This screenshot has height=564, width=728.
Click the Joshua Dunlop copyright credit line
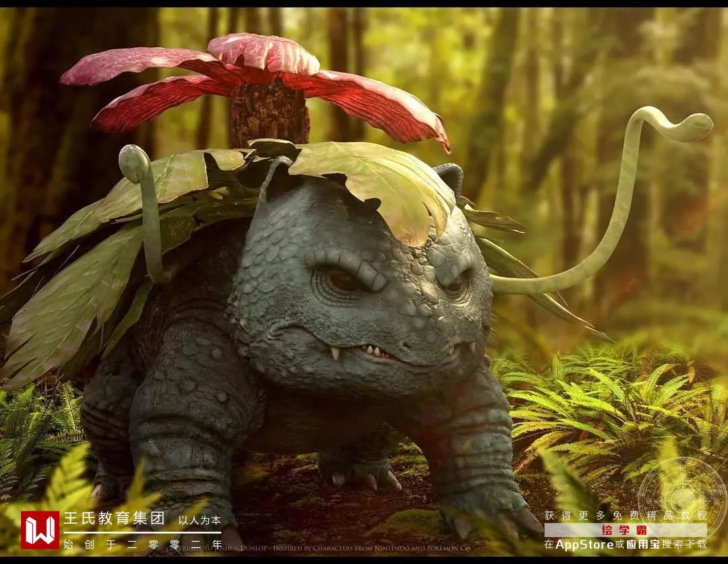(318, 549)
